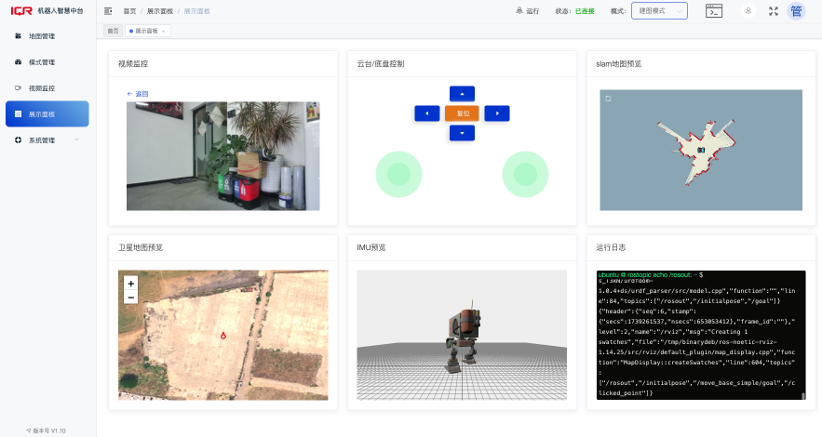Open the user avatar 管 menu

coord(796,11)
